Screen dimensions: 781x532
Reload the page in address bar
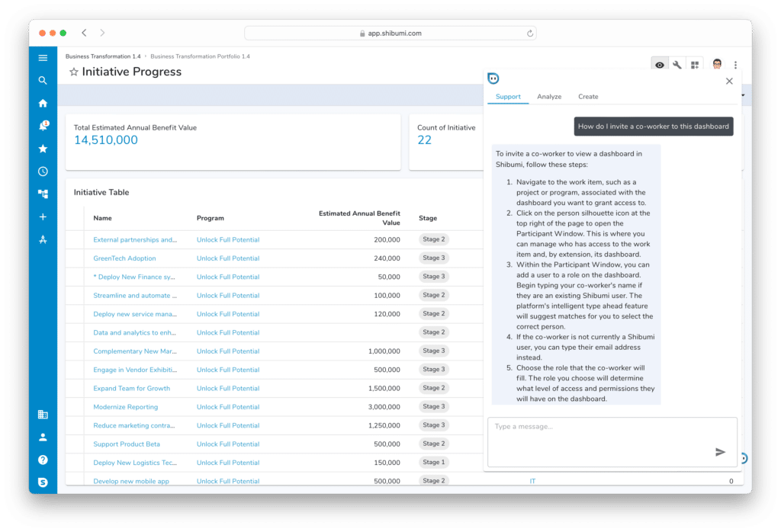click(x=530, y=34)
